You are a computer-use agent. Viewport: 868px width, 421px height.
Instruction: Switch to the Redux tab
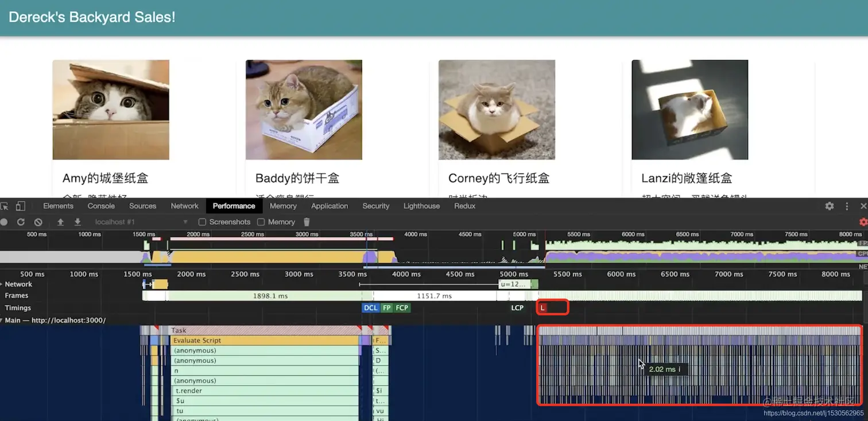464,206
